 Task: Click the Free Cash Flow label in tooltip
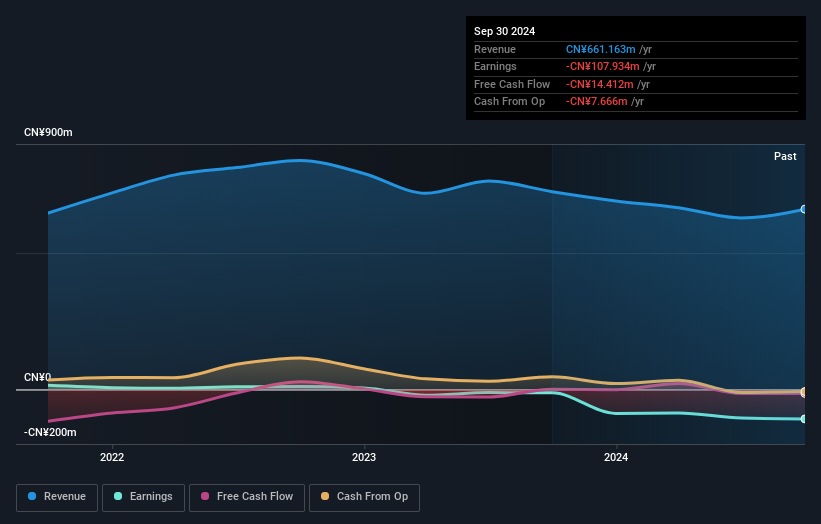click(512, 84)
